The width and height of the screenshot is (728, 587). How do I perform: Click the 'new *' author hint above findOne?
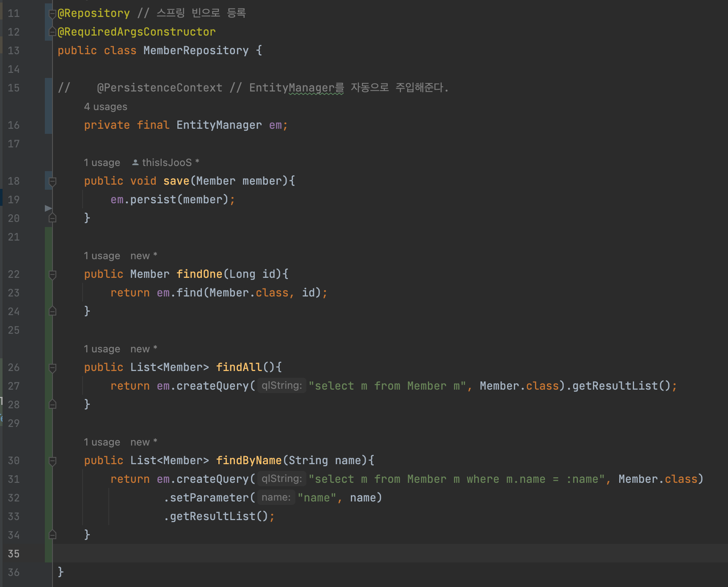144,256
